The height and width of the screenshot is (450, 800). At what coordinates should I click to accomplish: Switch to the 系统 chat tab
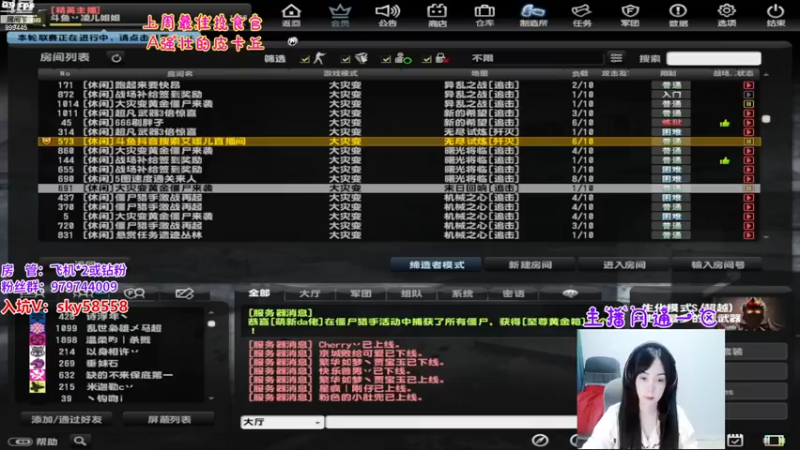462,293
